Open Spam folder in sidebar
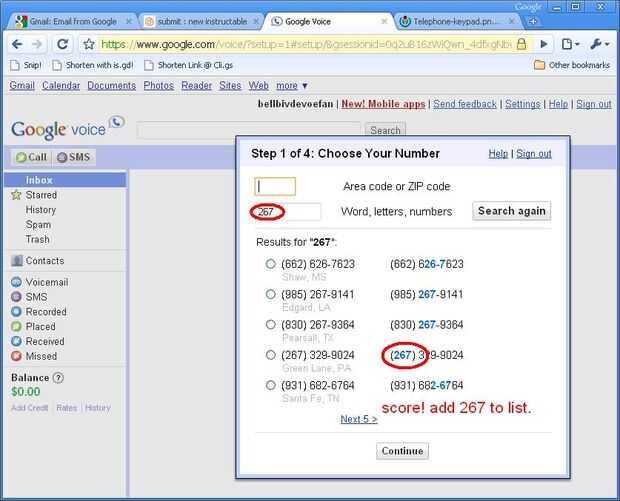 point(38,225)
